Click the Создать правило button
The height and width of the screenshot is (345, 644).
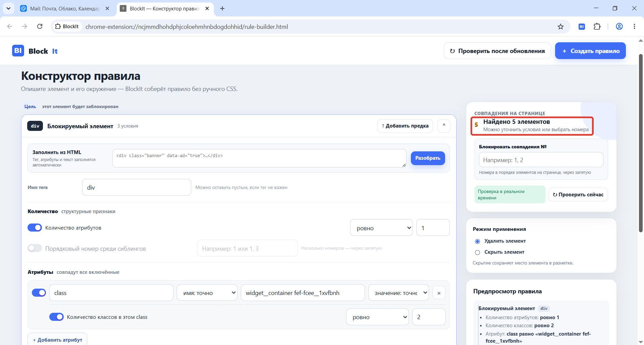pos(590,51)
